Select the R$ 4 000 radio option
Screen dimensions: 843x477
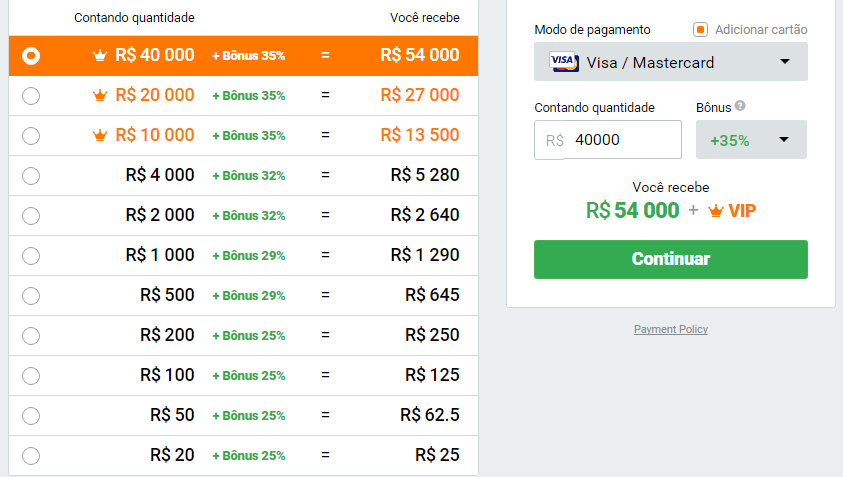point(31,176)
